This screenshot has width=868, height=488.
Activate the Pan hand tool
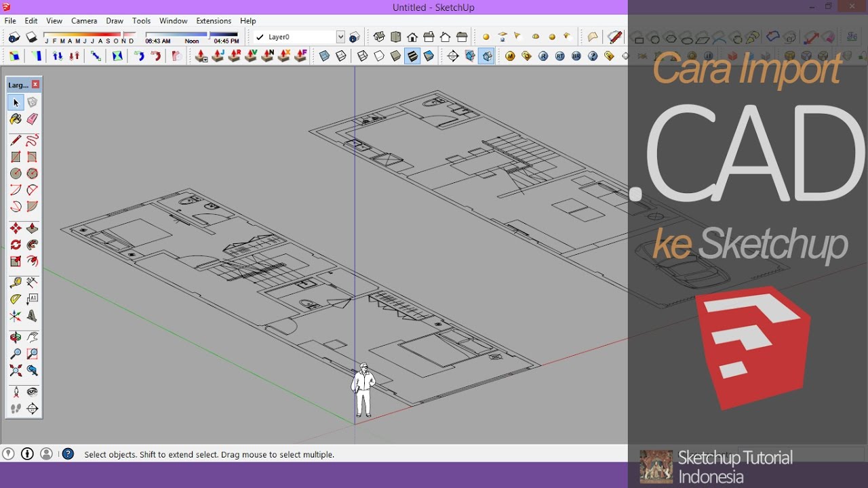coord(33,337)
